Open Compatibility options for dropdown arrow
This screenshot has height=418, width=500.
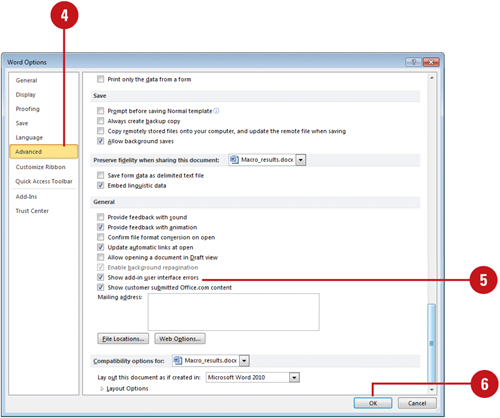(x=244, y=361)
